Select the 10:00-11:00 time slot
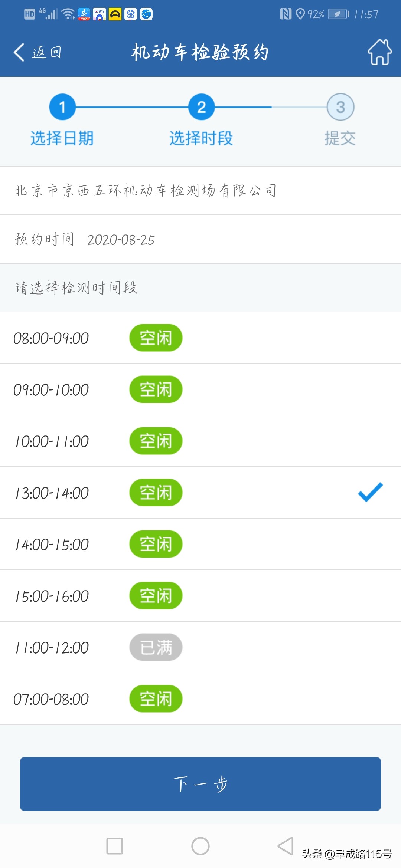The height and width of the screenshot is (868, 401). point(200,441)
